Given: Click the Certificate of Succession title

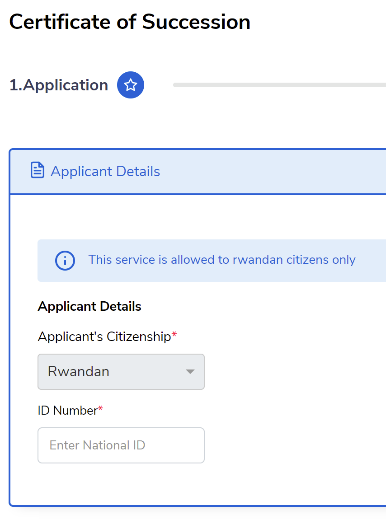Looking at the screenshot, I should (x=130, y=22).
